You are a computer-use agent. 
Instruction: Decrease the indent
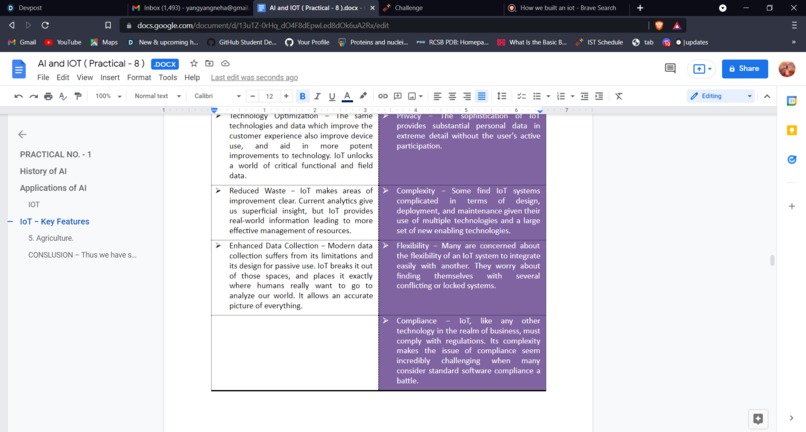(x=584, y=96)
